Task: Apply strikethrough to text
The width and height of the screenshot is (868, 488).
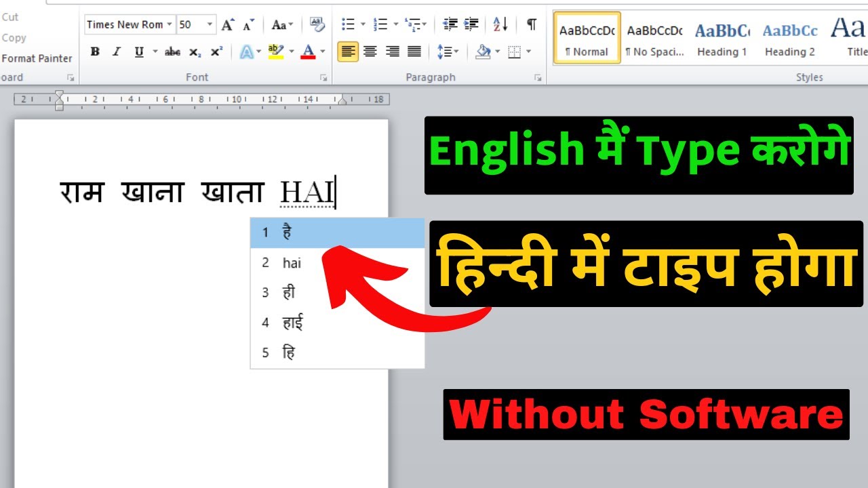Action: click(172, 52)
